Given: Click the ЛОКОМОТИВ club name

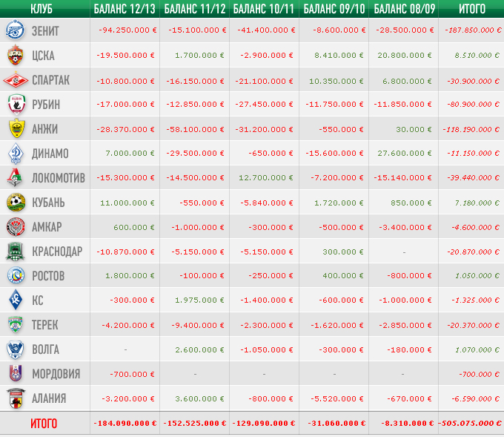Looking at the screenshot, I should [58, 177].
